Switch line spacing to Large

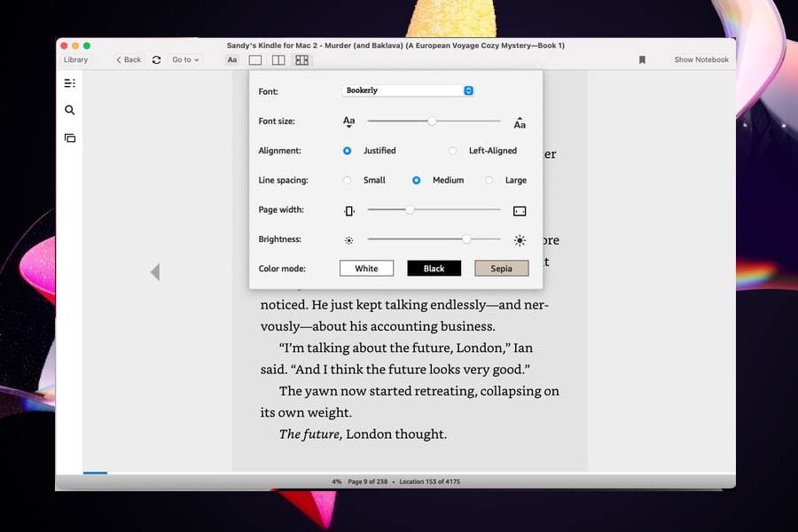[489, 180]
